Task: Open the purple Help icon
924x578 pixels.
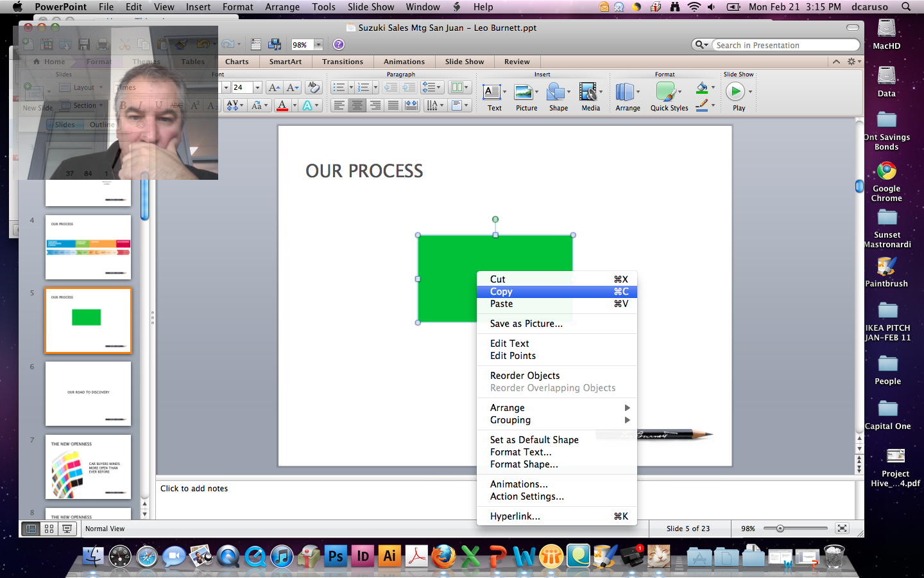Action: [x=339, y=44]
